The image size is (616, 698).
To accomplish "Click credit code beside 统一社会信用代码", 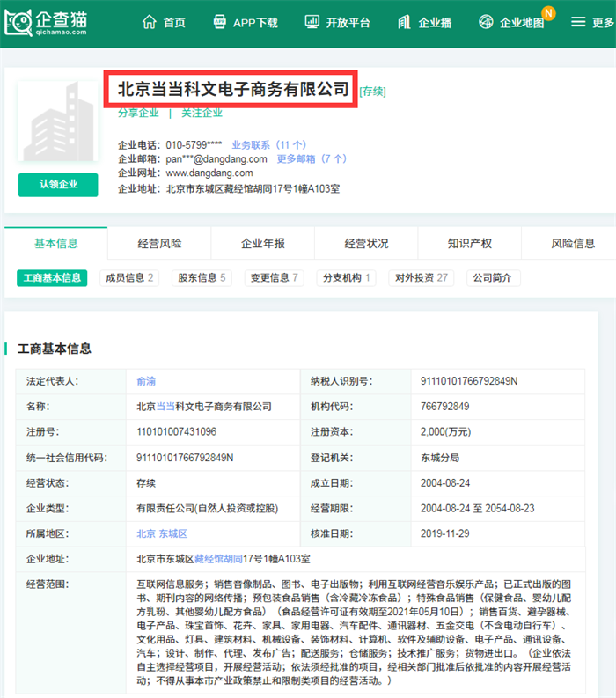I will [x=185, y=458].
